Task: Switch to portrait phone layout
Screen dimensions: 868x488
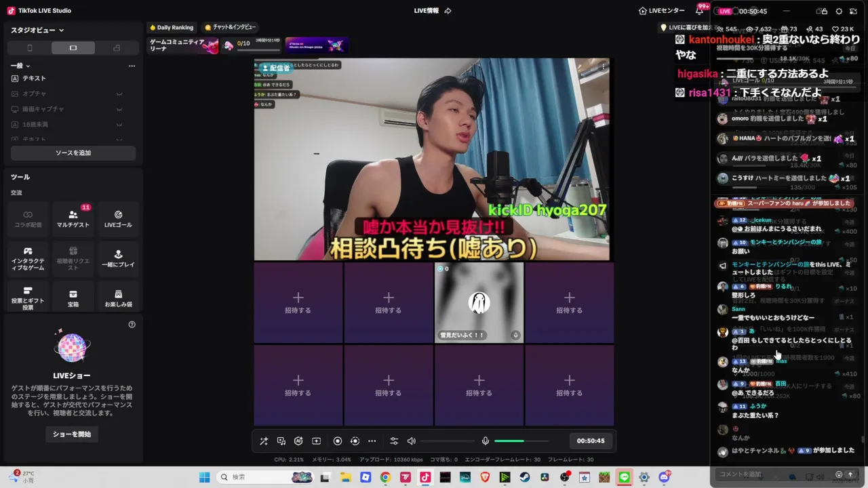Action: (x=29, y=48)
